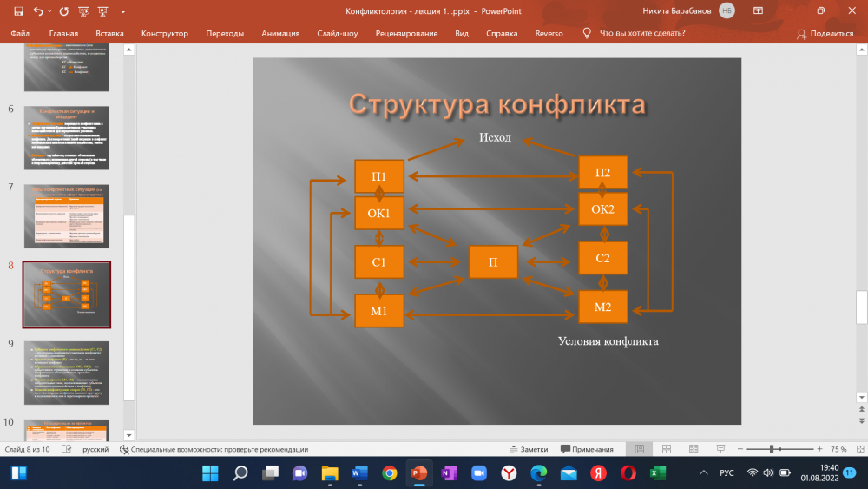Click the 75 % zoom level button
The width and height of the screenshot is (868, 489).
tap(838, 449)
